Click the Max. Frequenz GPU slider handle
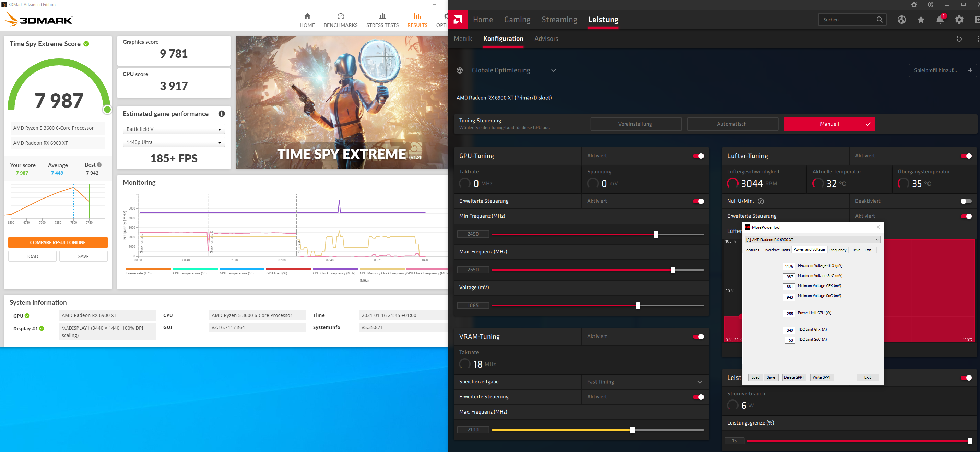The image size is (980, 452). coord(672,270)
